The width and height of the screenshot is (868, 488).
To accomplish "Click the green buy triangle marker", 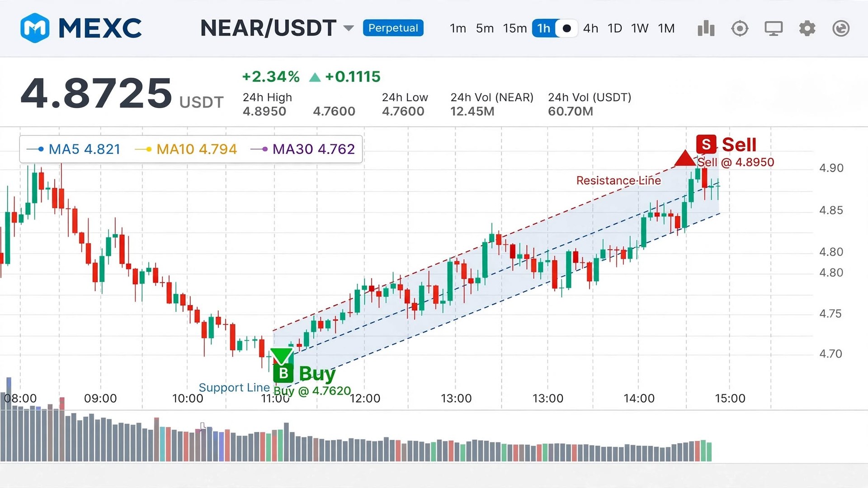I will 282,356.
